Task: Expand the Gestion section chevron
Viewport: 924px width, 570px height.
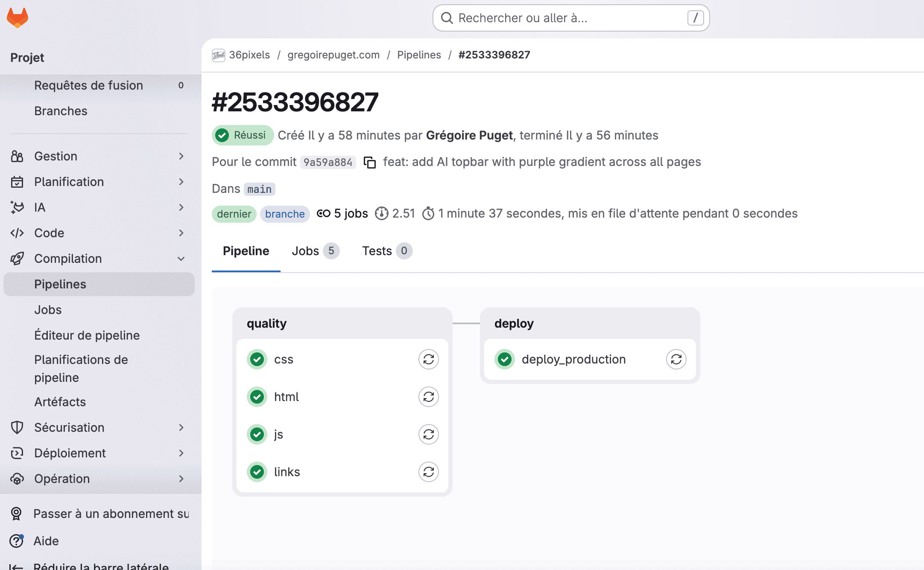Action: 181,156
